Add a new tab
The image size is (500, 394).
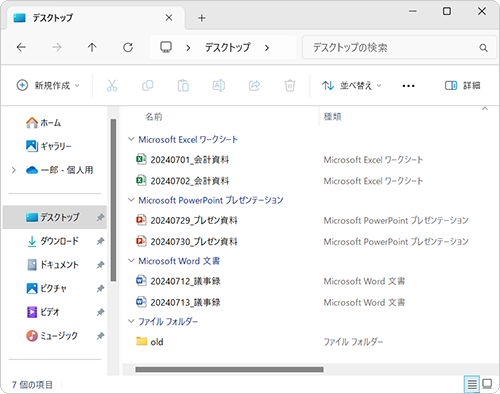click(201, 18)
